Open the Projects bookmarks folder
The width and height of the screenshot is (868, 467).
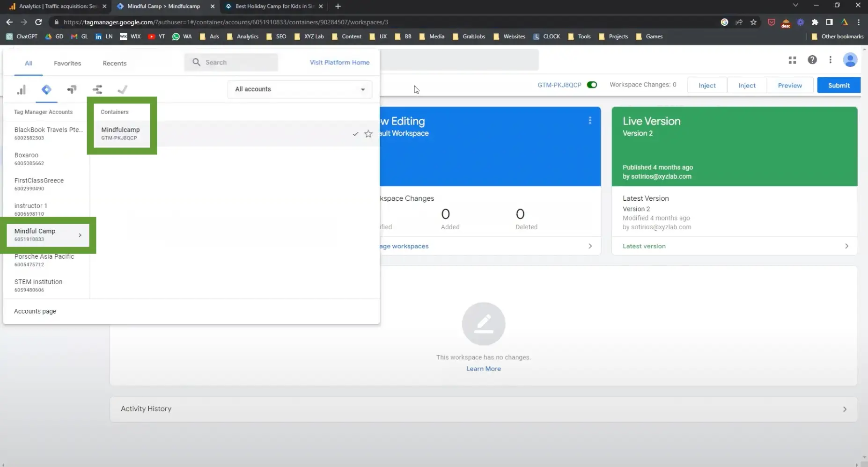tap(613, 36)
